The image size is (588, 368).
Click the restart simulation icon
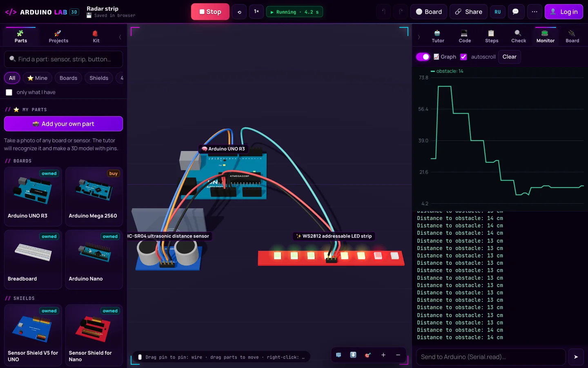239,12
